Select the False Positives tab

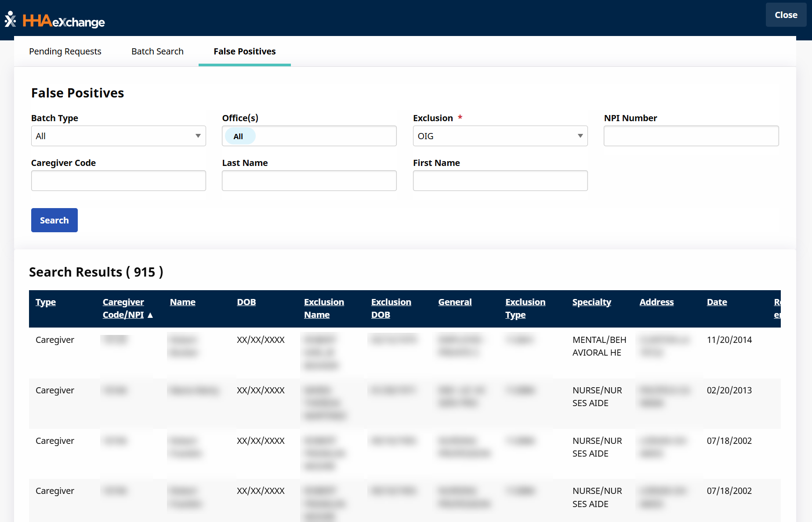(244, 51)
